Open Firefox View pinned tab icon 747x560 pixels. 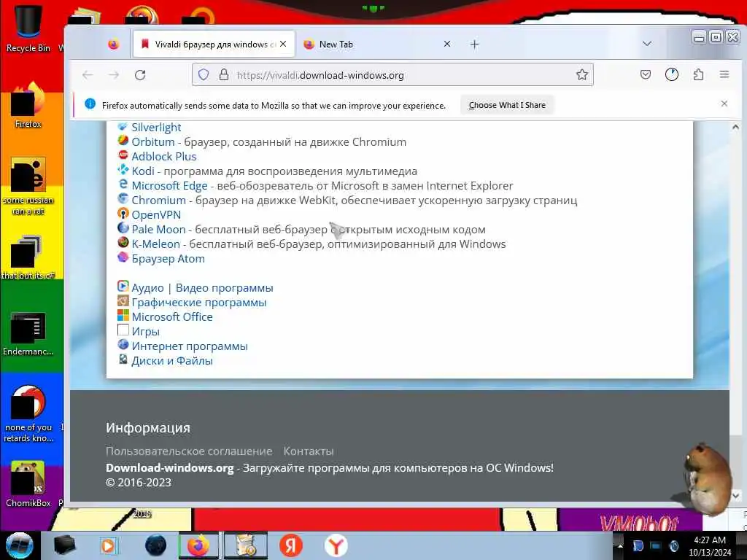(113, 44)
